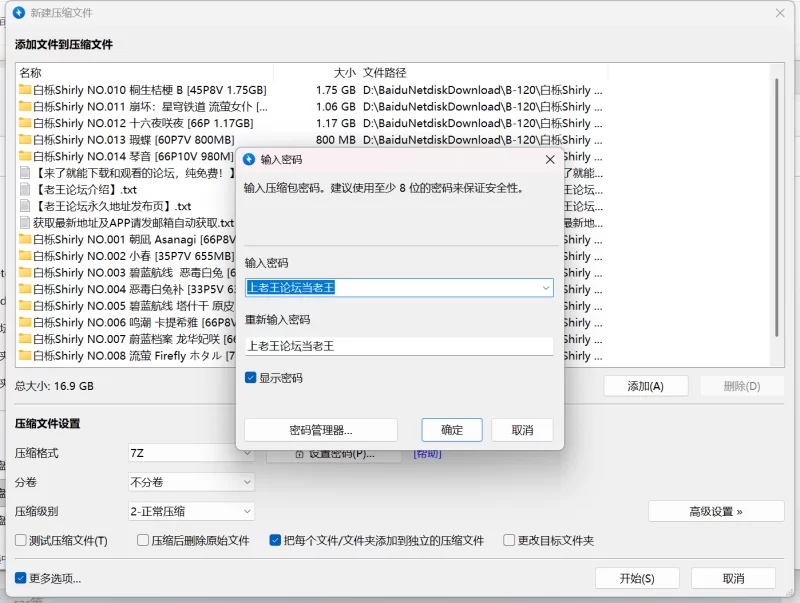Uncheck the 显示密码 checkbox
The height and width of the screenshot is (603, 800).
[x=251, y=377]
